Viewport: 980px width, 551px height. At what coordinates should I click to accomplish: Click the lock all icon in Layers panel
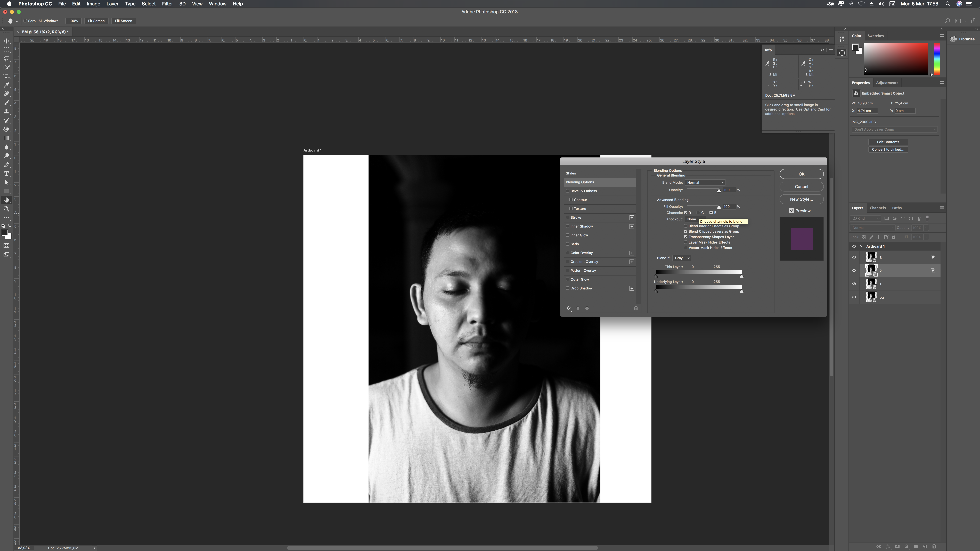pyautogui.click(x=894, y=237)
